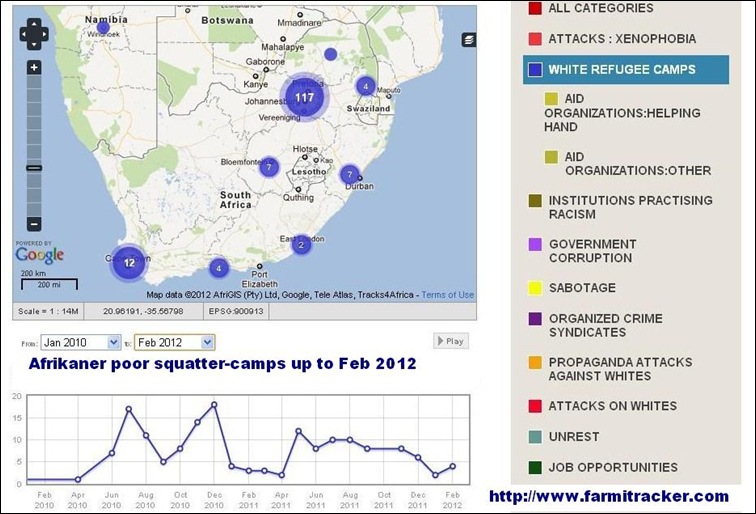Click the Feb 2012 final chart point
756x514 pixels.
tap(452, 466)
